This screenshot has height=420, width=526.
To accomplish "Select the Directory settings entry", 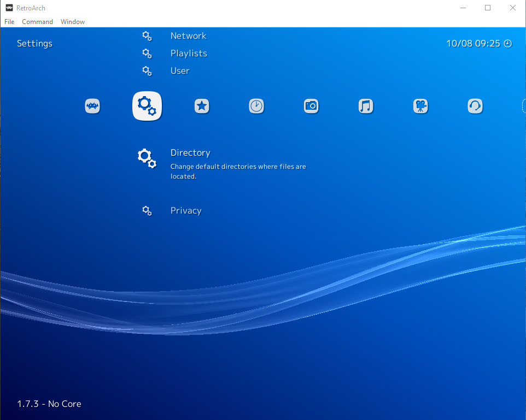I will (190, 153).
